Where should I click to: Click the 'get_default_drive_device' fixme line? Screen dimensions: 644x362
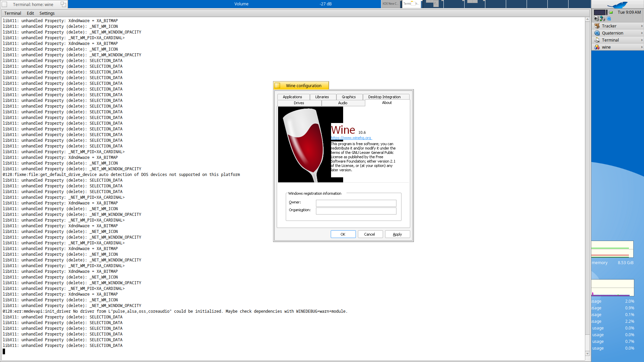click(121, 175)
